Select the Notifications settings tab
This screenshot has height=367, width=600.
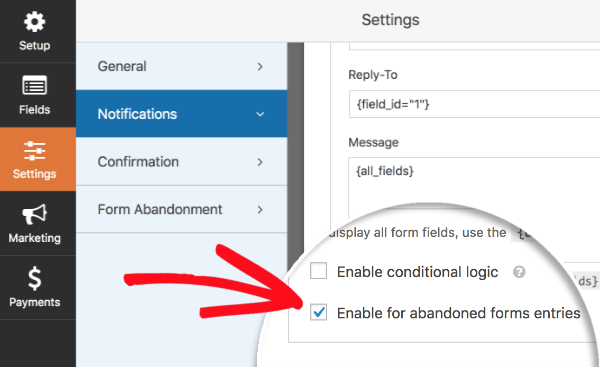pos(181,114)
